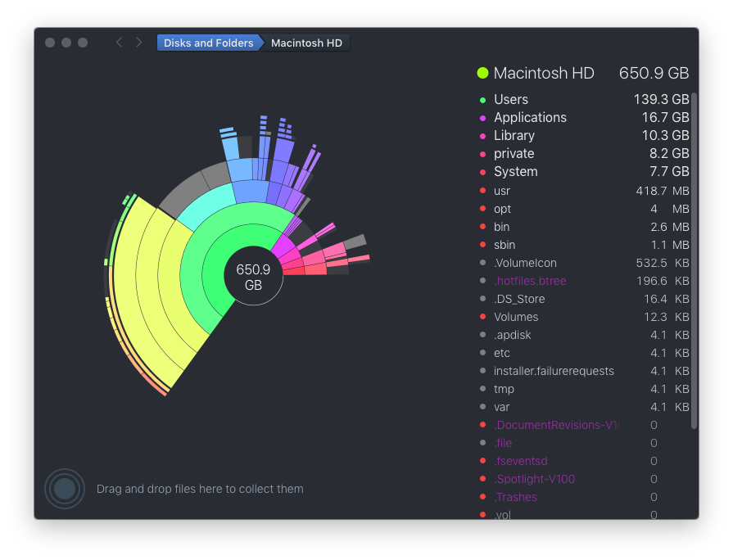Screen dimensions: 733x560
Task: Select the .Spotlight-V100 entry
Action: coord(583,479)
